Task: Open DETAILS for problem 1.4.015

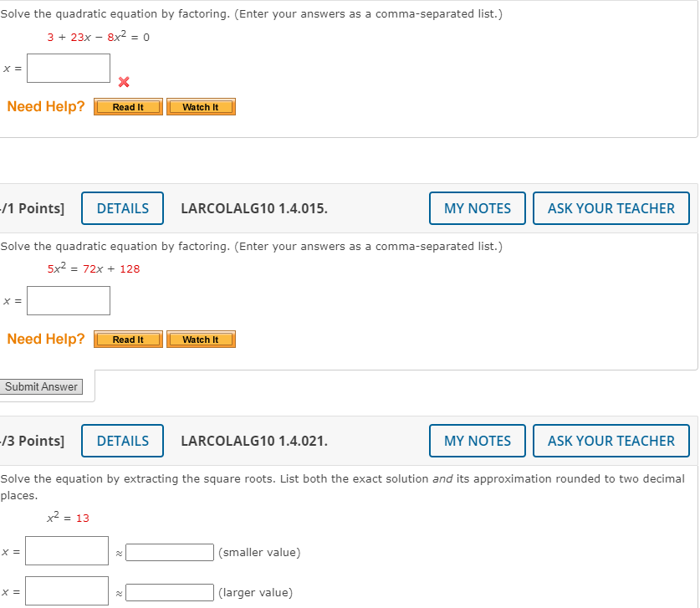Action: click(x=122, y=208)
